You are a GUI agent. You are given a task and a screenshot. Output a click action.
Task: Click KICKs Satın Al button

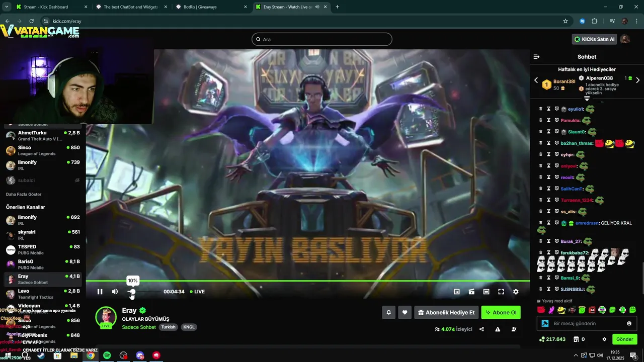pos(594,39)
